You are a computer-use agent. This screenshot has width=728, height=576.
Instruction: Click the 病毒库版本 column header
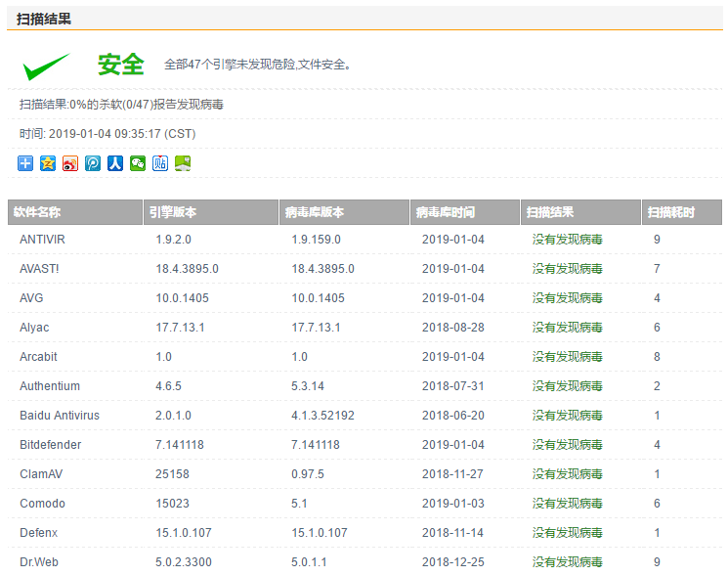click(x=344, y=212)
